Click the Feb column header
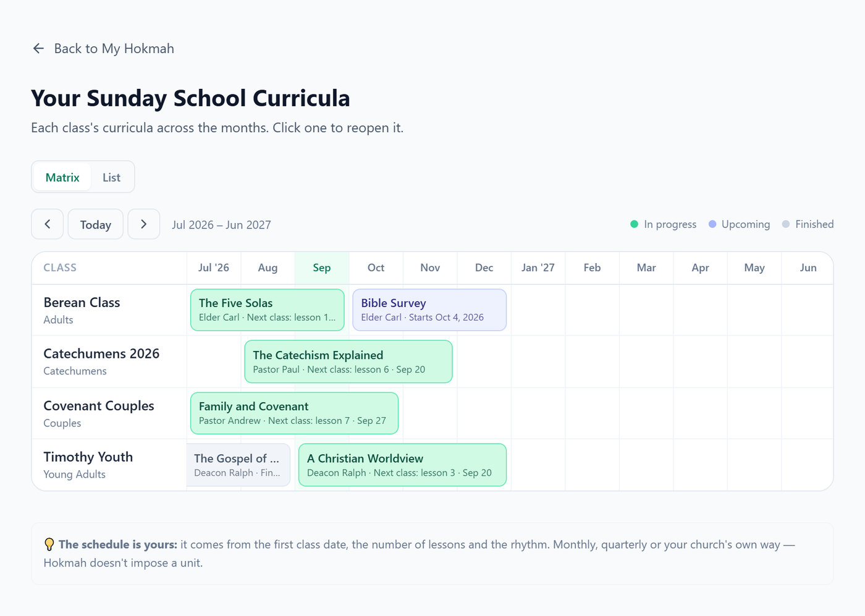 pyautogui.click(x=592, y=268)
